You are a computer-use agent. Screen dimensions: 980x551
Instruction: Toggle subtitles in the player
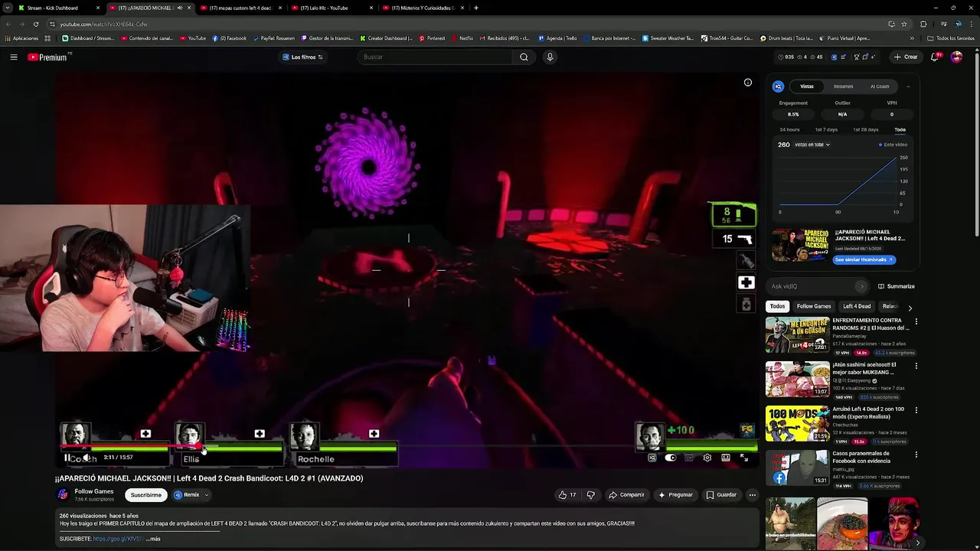coord(689,458)
